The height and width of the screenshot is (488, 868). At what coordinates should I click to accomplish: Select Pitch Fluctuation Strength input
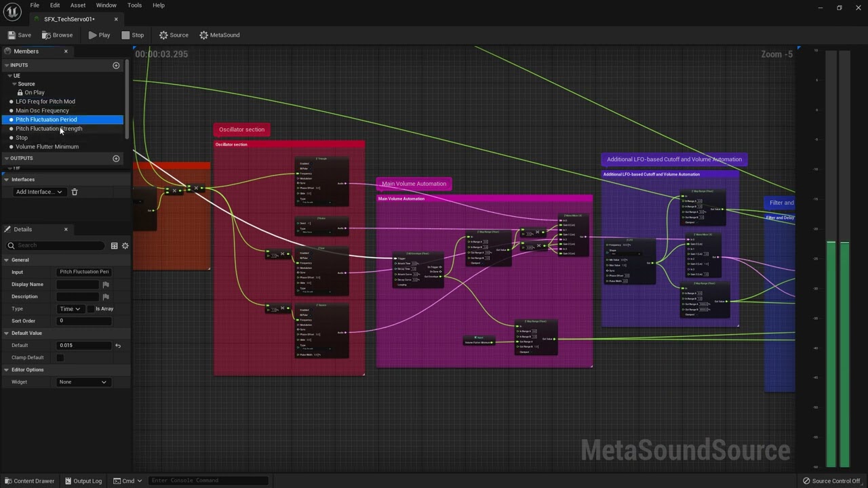click(49, 129)
